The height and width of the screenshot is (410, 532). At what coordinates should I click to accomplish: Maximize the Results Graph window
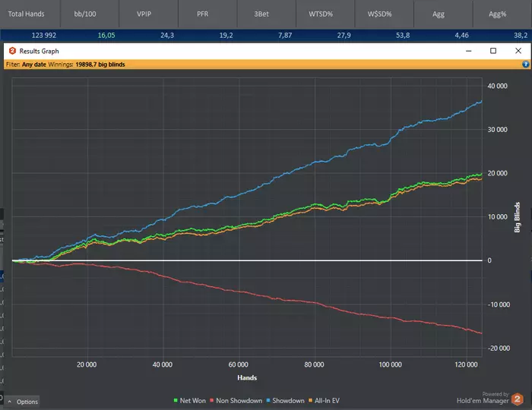493,51
